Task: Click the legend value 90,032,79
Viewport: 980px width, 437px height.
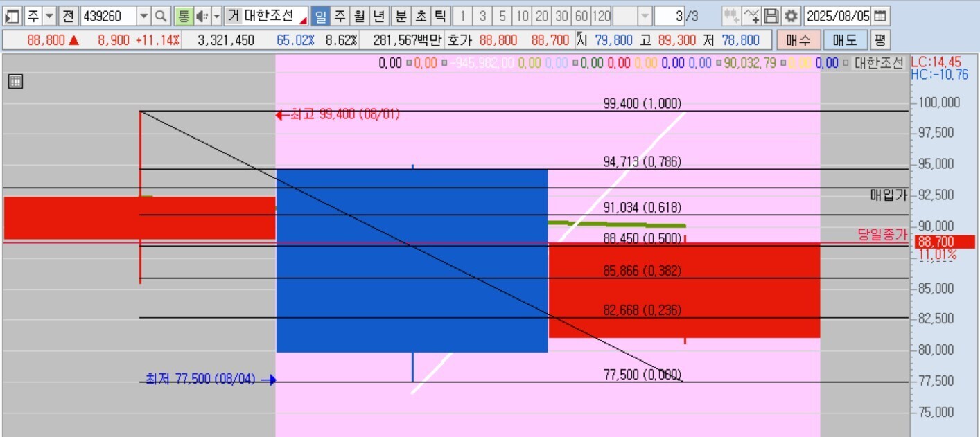Action: 750,64
